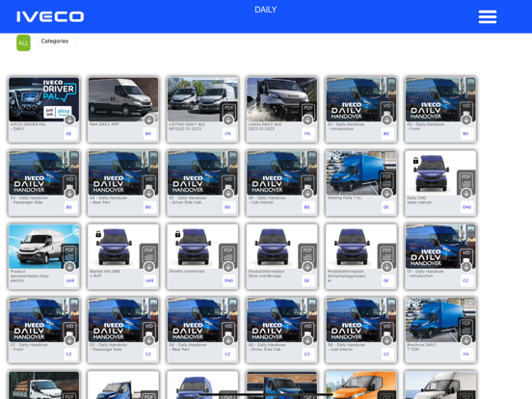532x399 pixels.
Task: Open Katalog Daily 7 to. thumbnail
Action: click(x=361, y=173)
